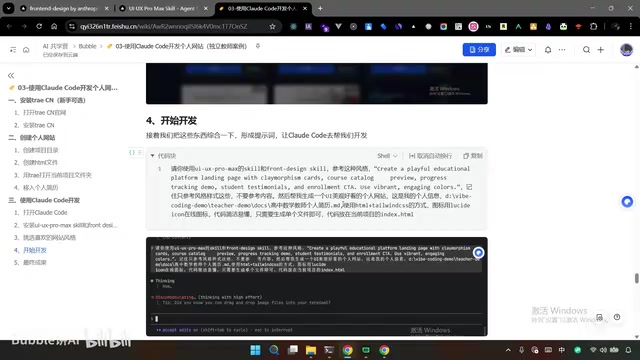Open the Bubble breadcrumb
640x360 pixels.
[87, 46]
